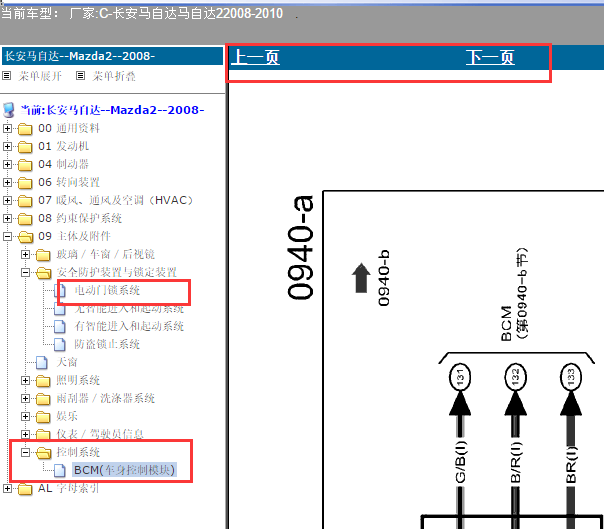Expand the 玻璃 / 车窗 / 后视镜 node
Screen dimensions: 604x529
[x=25, y=254]
